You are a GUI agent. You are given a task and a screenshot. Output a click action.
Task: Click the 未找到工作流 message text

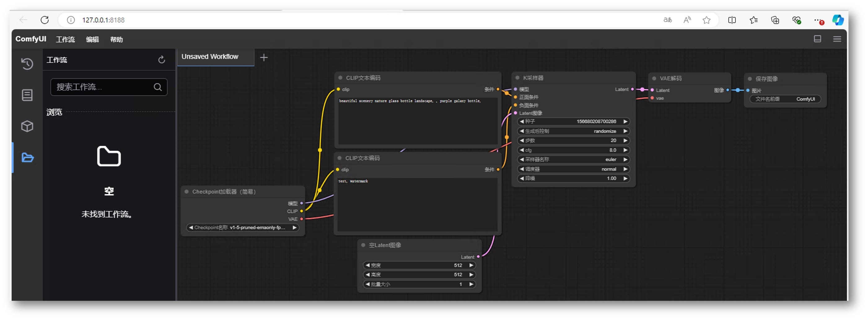[107, 214]
